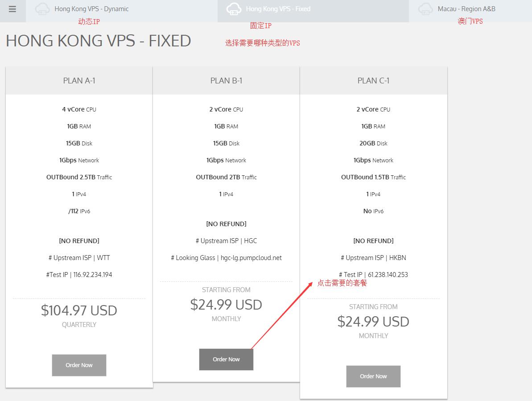This screenshot has height=401, width=532.
Task: Open the Macau - Region A&B tab
Action: tap(466, 9)
